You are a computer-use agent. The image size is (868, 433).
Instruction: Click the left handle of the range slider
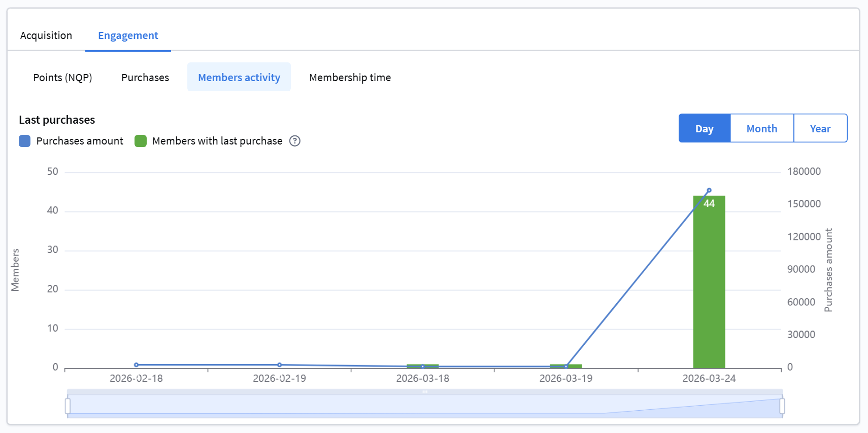click(68, 406)
